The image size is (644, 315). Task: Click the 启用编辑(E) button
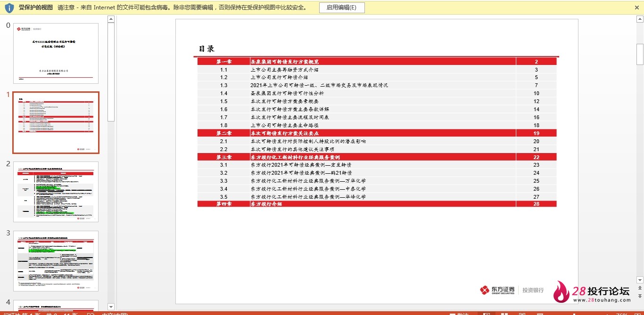pyautogui.click(x=341, y=8)
